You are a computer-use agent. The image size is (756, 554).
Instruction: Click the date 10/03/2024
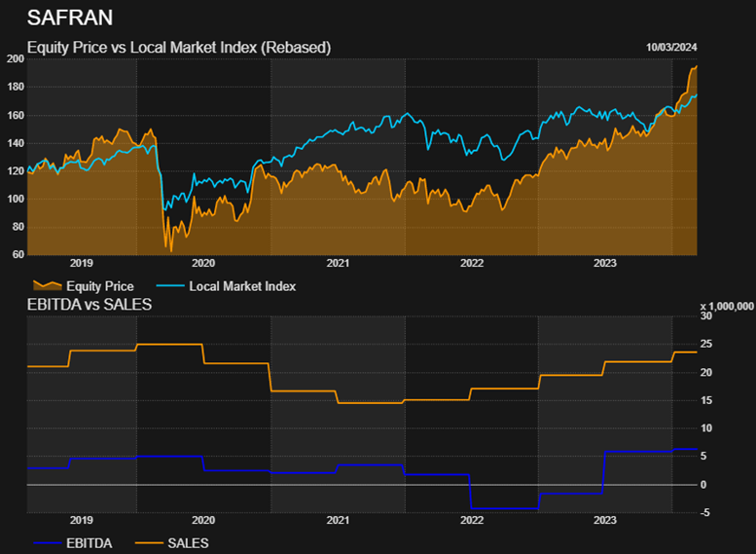(x=671, y=48)
